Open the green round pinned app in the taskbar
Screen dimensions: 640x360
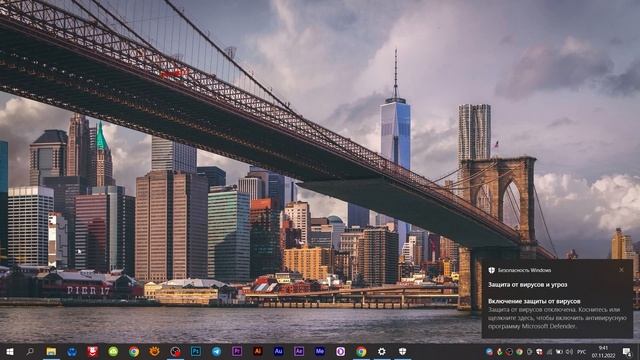(113, 351)
